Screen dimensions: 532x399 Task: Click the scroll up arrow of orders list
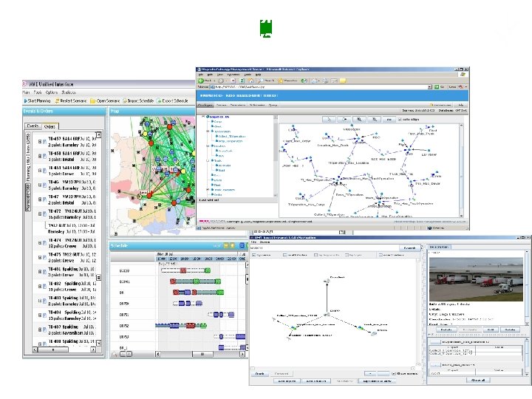click(x=99, y=135)
